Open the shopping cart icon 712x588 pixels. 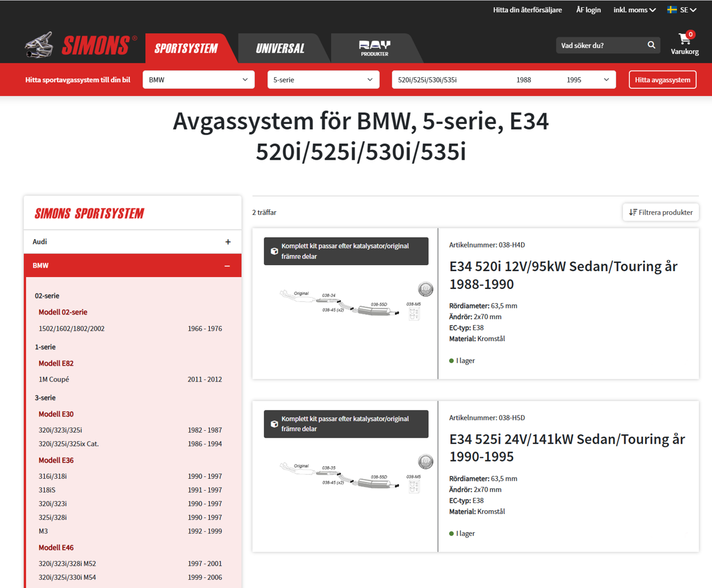click(685, 40)
